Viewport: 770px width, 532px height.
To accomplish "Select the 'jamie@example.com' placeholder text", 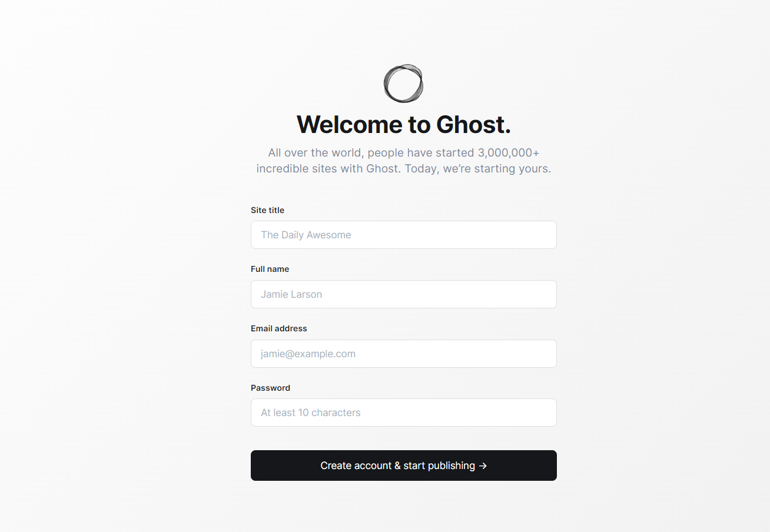I will [x=308, y=354].
